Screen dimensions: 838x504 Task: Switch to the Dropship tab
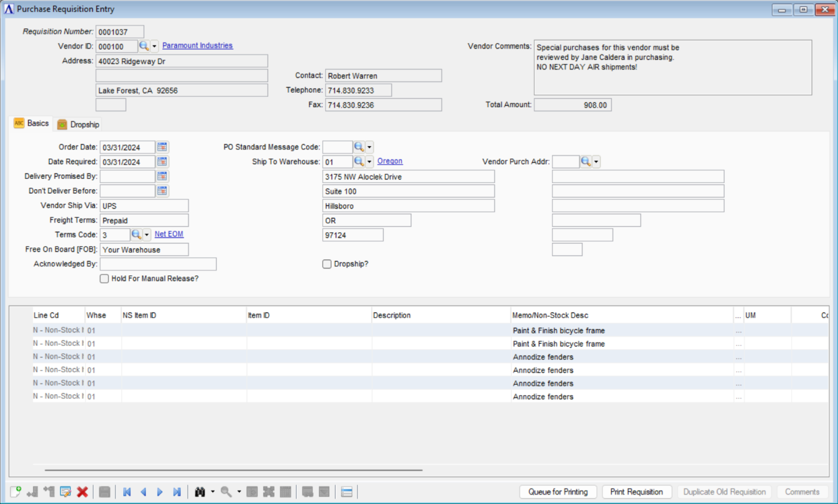click(x=78, y=125)
